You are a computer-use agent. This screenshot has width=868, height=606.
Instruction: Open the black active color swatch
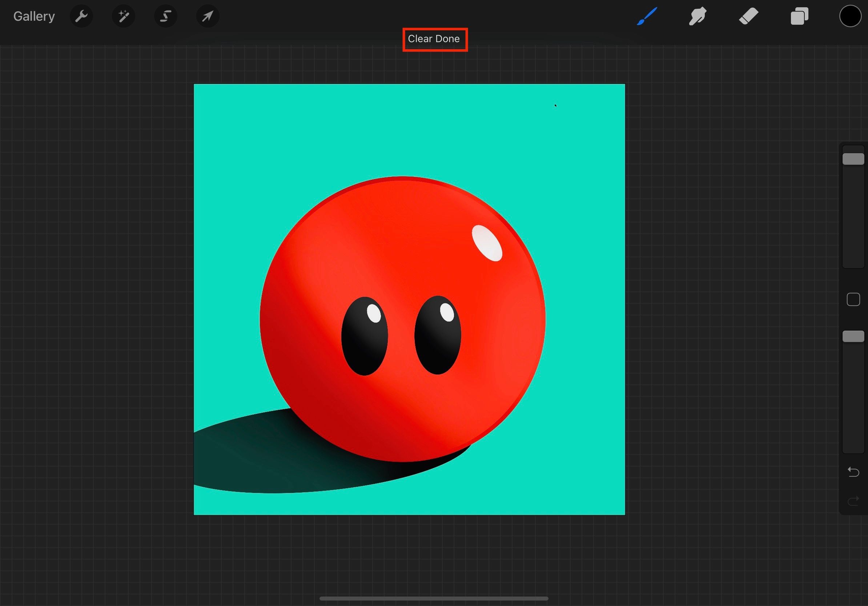850,16
